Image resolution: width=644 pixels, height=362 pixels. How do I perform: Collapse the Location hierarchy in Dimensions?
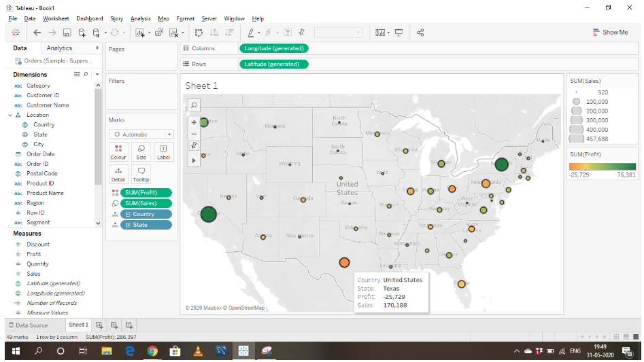10,115
